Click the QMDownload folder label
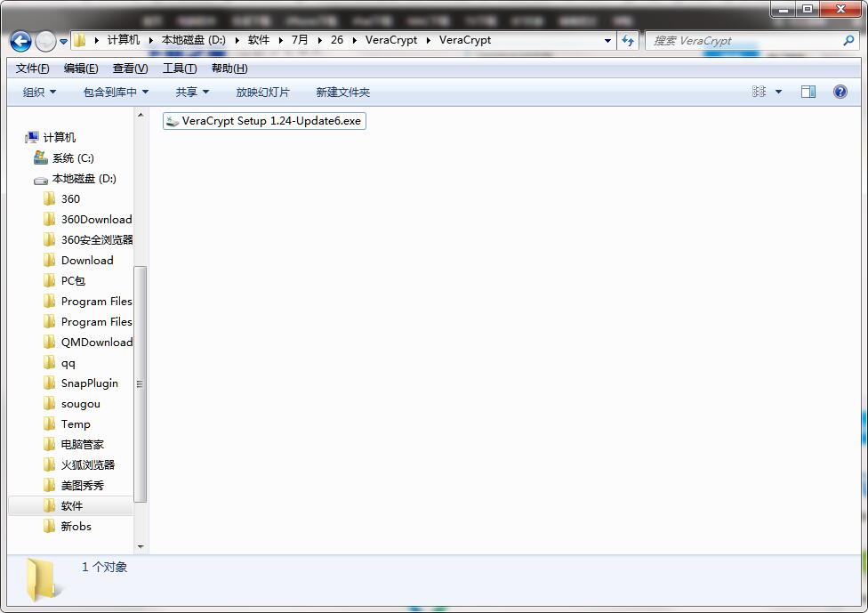Viewport: 868px width, 613px height. (x=97, y=343)
